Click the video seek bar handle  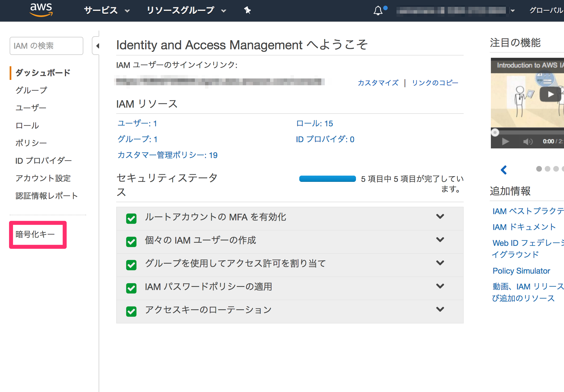pyautogui.click(x=495, y=132)
